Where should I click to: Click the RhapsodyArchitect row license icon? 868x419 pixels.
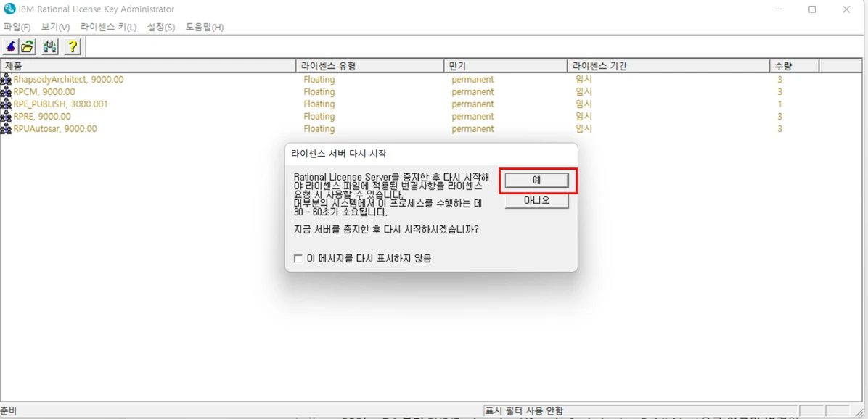pyautogui.click(x=6, y=80)
